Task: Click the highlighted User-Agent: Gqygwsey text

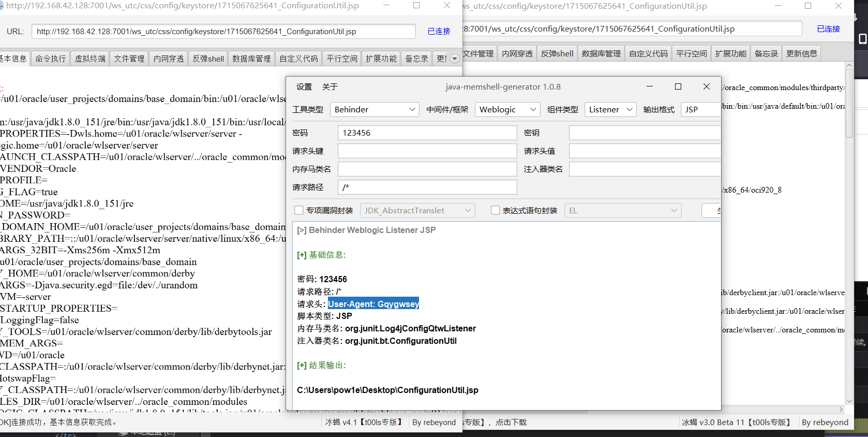Action: 373,304
